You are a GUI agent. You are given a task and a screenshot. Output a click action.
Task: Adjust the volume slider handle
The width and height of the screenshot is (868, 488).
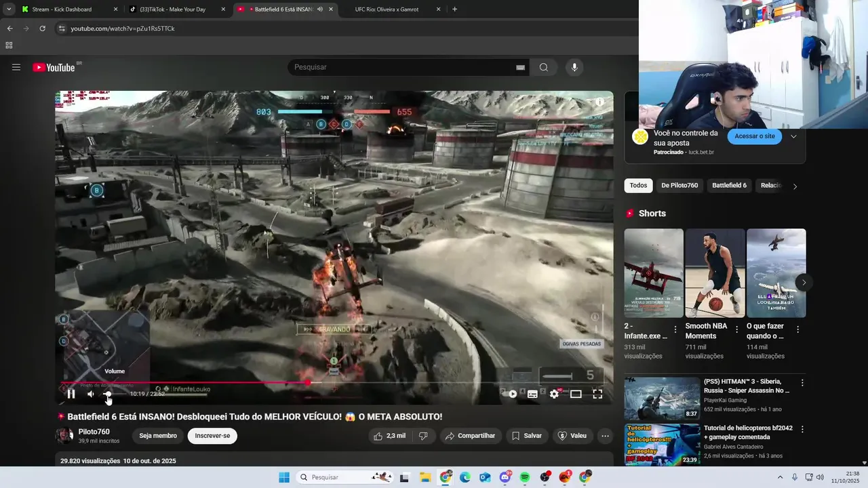(107, 394)
